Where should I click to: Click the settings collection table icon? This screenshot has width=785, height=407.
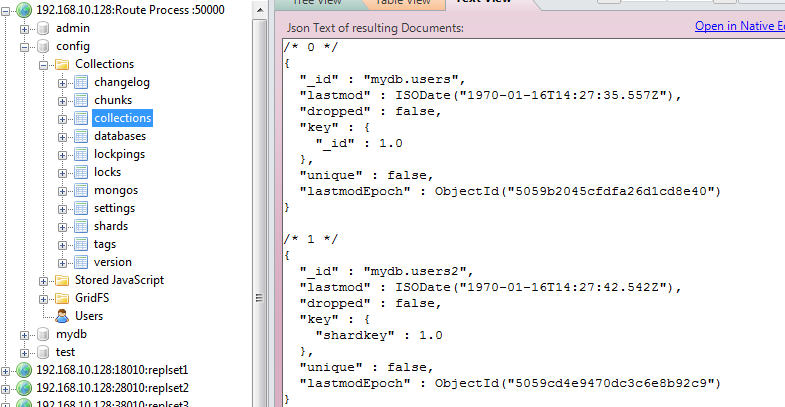click(x=81, y=208)
